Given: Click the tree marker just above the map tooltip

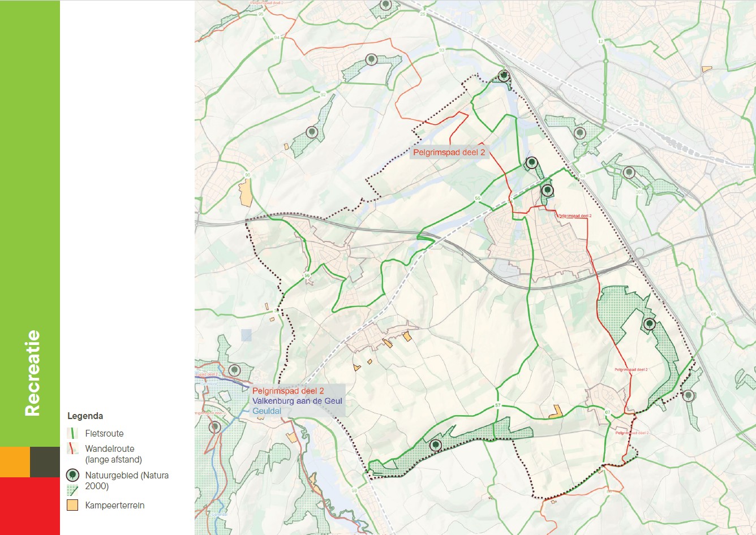Looking at the screenshot, I should (234, 370).
